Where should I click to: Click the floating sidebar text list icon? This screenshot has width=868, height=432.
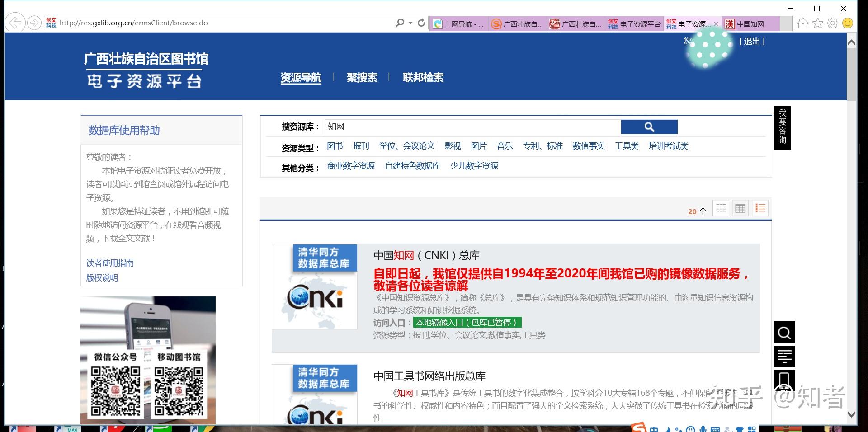click(x=784, y=357)
